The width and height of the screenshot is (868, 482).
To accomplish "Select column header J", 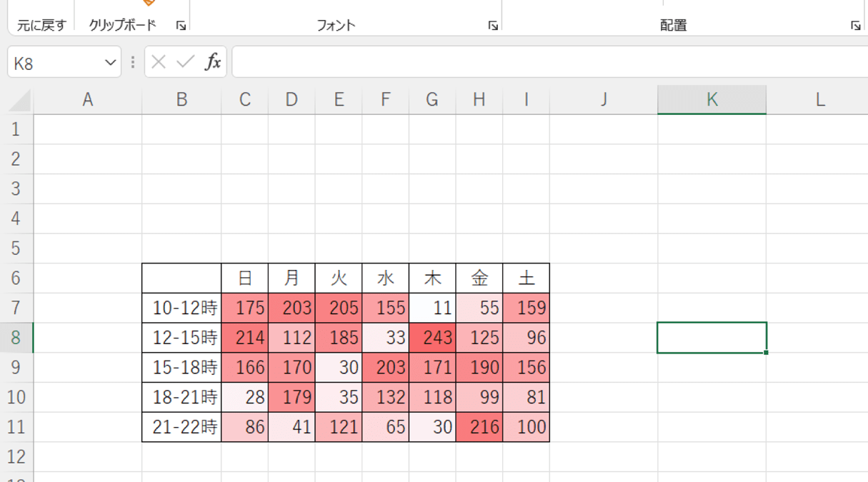I will pyautogui.click(x=604, y=99).
